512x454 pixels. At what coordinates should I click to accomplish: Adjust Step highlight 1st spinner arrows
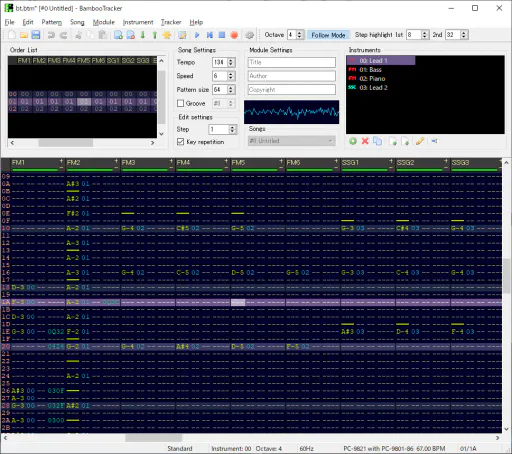pyautogui.click(x=425, y=35)
